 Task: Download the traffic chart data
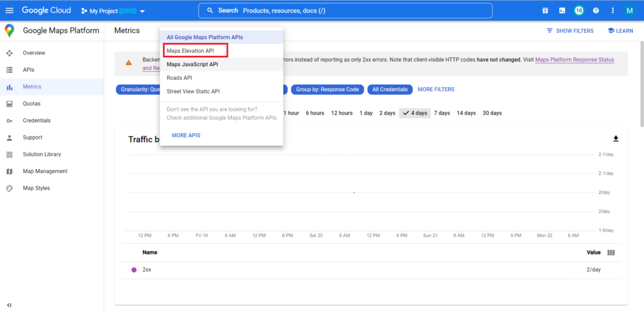616,139
